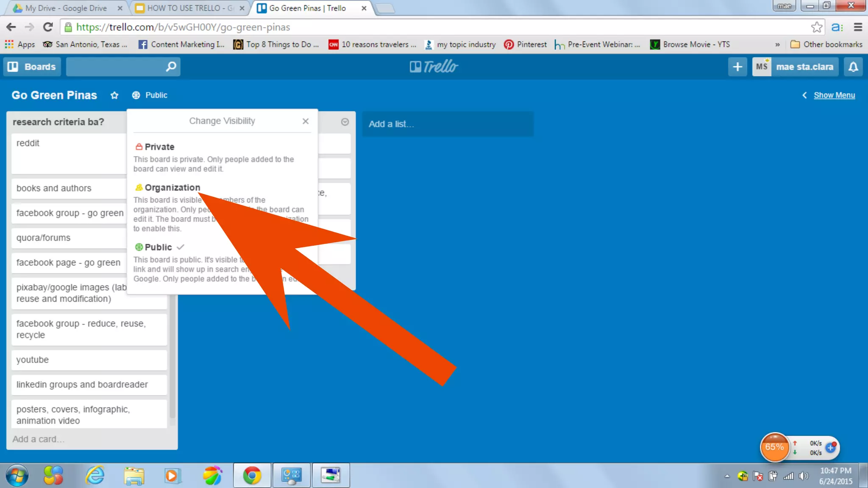Select Organization visibility option
868x488 pixels.
coord(172,188)
